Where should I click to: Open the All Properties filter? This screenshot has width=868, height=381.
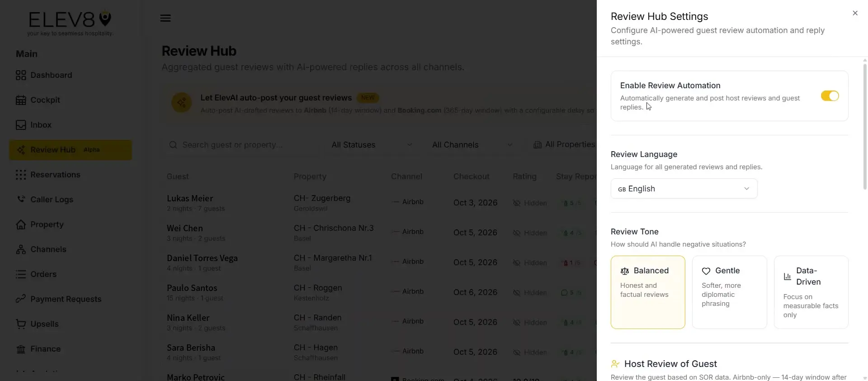click(564, 145)
